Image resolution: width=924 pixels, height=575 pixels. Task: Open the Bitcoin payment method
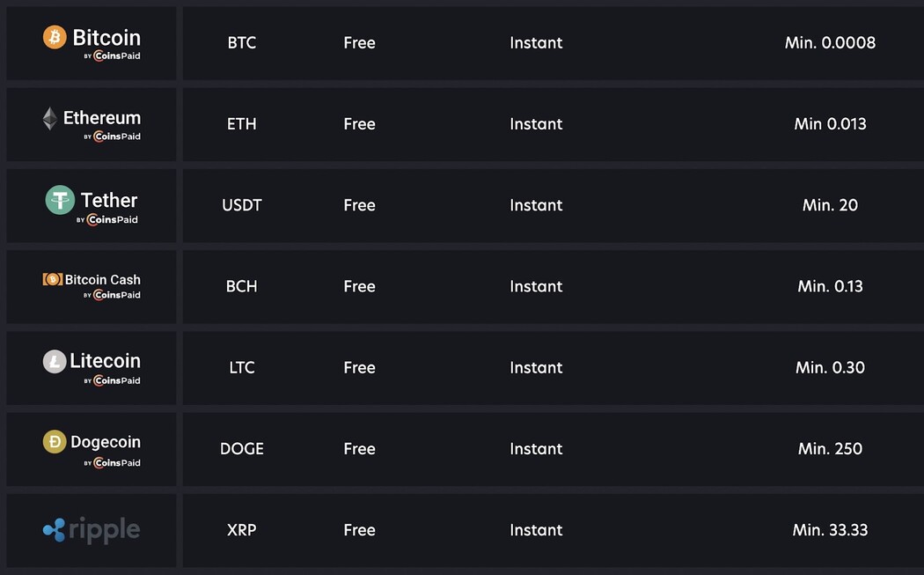[91, 42]
